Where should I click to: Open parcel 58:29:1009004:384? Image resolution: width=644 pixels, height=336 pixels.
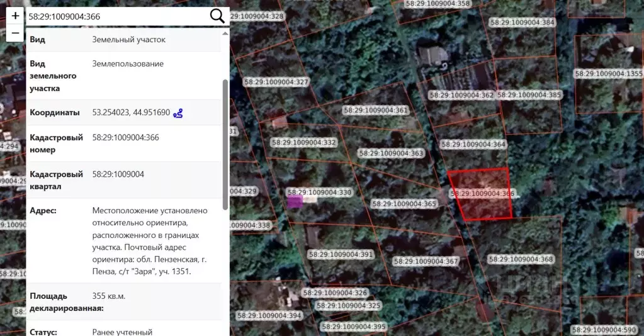click(523, 23)
